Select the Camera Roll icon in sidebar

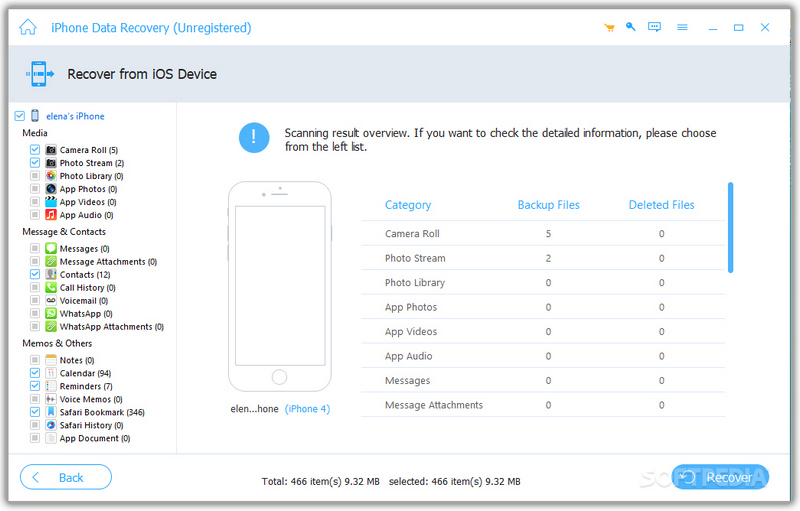click(x=50, y=150)
